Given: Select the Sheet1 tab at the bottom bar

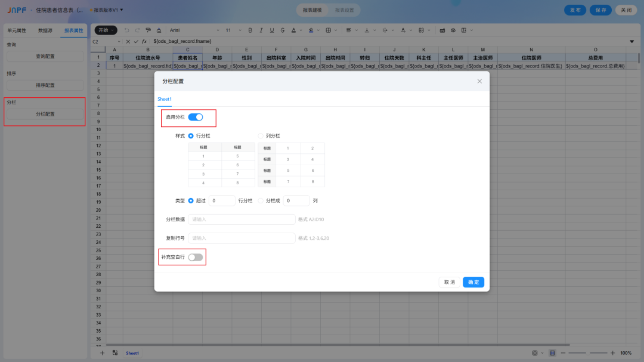Looking at the screenshot, I should tap(132, 353).
